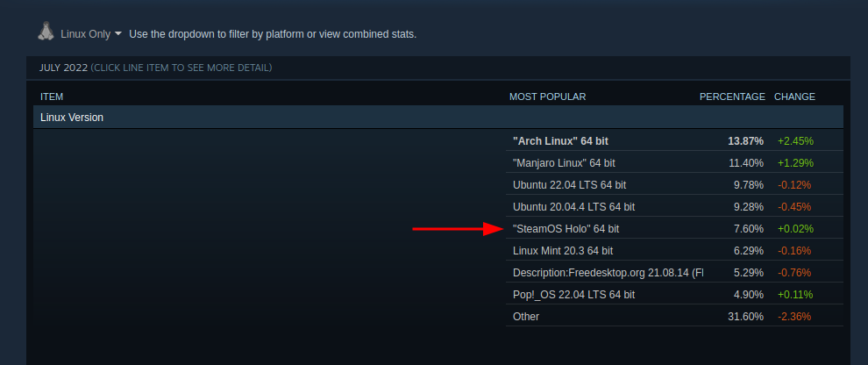The width and height of the screenshot is (868, 365).
Task: Click the ITEM column header
Action: pyautogui.click(x=52, y=97)
